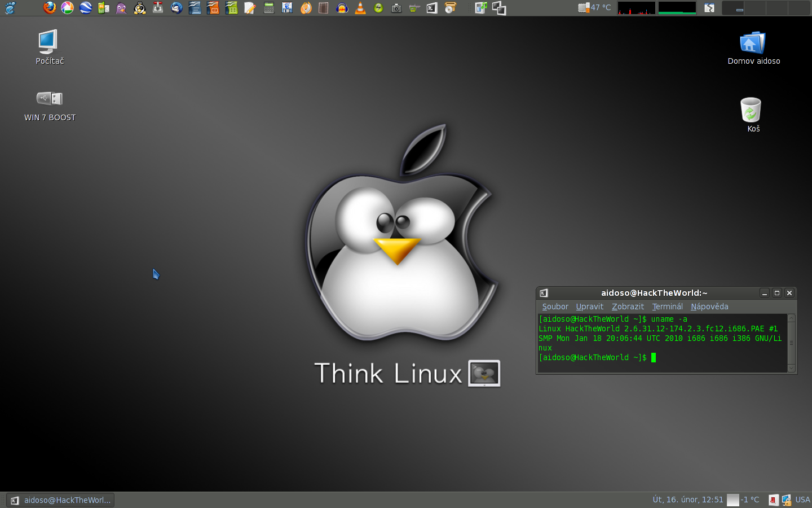This screenshot has width=812, height=508.
Task: Open Google Earth launcher icon
Action: pyautogui.click(x=86, y=8)
